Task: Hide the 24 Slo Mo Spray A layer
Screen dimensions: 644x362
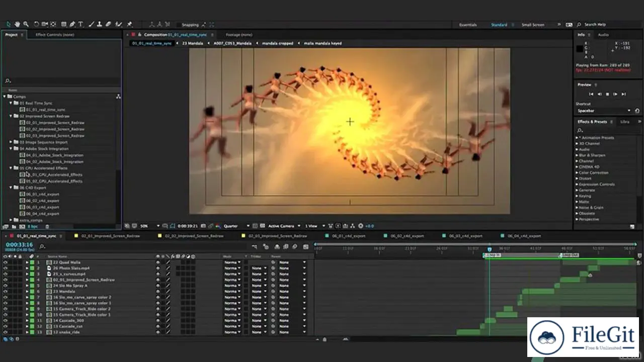Action: tap(5, 286)
